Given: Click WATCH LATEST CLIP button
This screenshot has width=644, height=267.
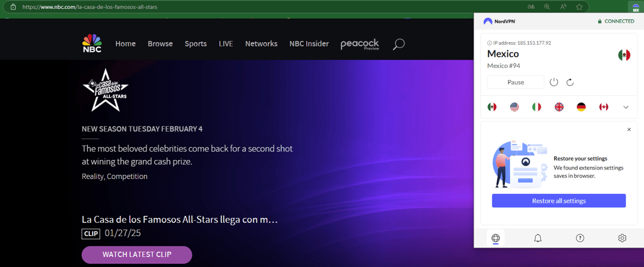Looking at the screenshot, I should [136, 254].
